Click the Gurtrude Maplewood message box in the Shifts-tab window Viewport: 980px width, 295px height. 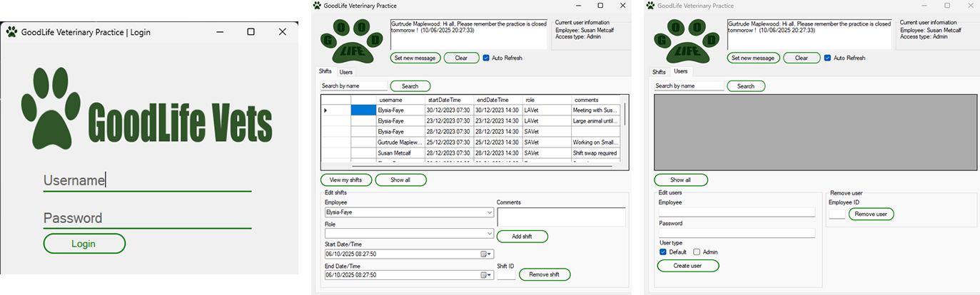pyautogui.click(x=469, y=34)
